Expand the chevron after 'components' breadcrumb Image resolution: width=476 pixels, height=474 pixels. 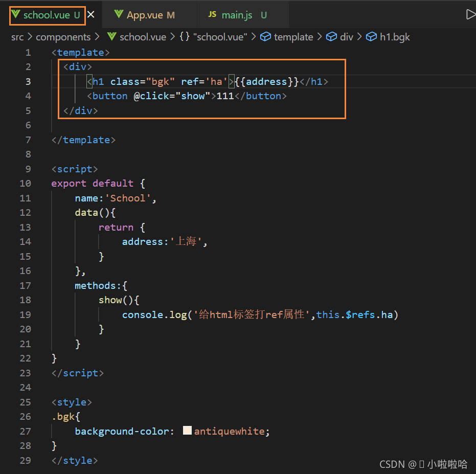coord(97,37)
